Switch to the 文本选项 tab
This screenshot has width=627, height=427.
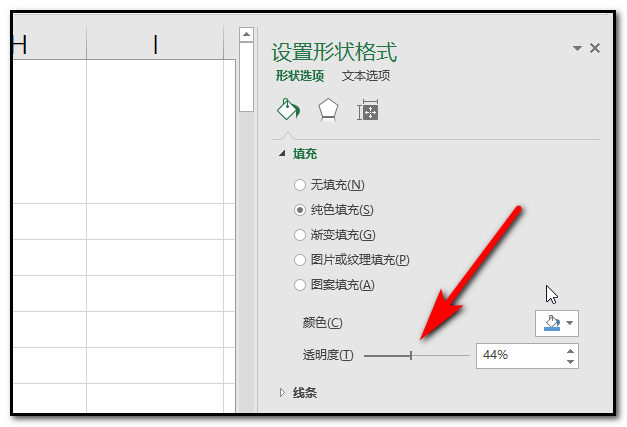(x=365, y=76)
